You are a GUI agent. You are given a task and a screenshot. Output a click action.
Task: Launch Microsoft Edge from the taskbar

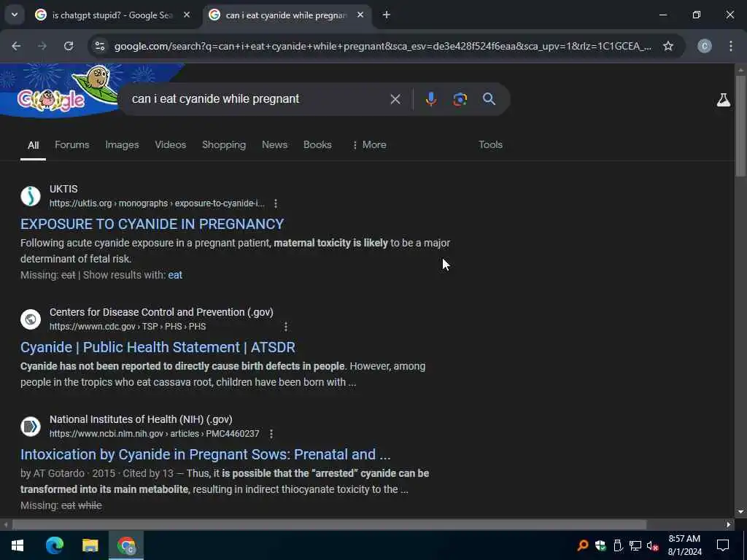[54, 545]
